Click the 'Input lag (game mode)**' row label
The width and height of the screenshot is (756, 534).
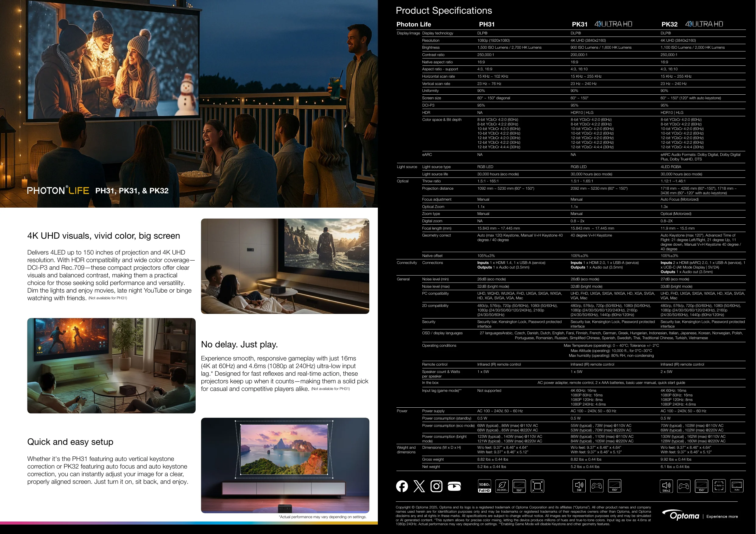click(x=442, y=391)
